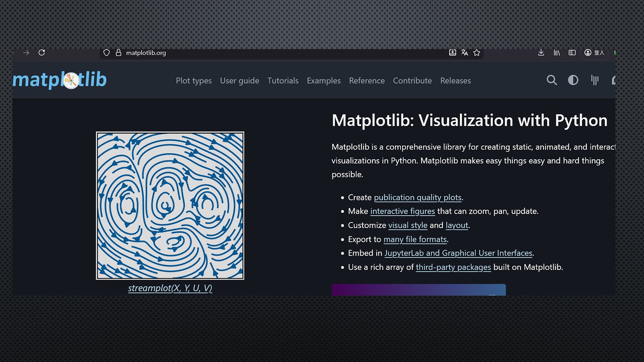Reload the page with the refresh icon
The width and height of the screenshot is (644, 362).
[x=41, y=53]
